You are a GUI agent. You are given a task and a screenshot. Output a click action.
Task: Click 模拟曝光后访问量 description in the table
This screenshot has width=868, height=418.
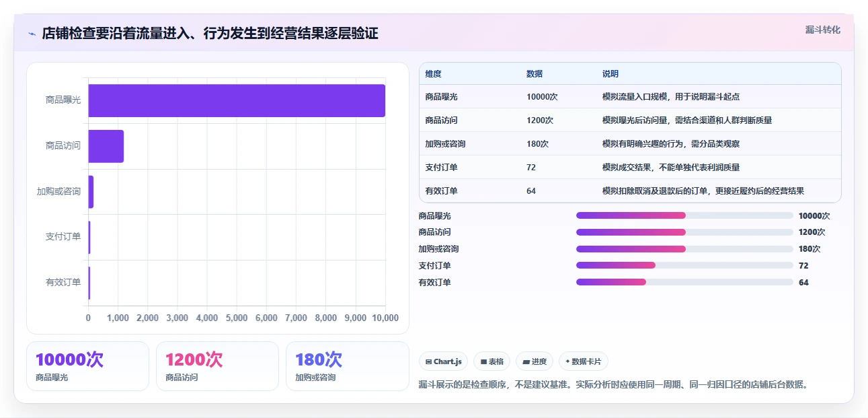[687, 120]
